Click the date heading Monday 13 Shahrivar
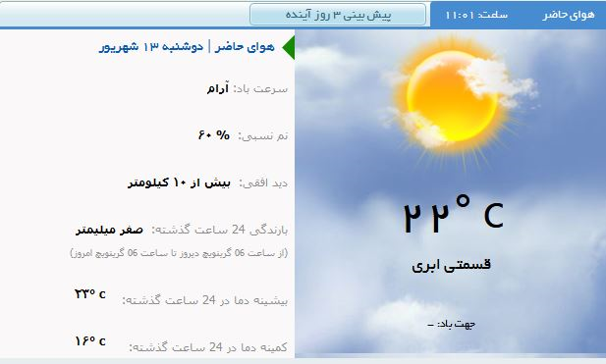This screenshot has height=364, width=606. coord(151,47)
